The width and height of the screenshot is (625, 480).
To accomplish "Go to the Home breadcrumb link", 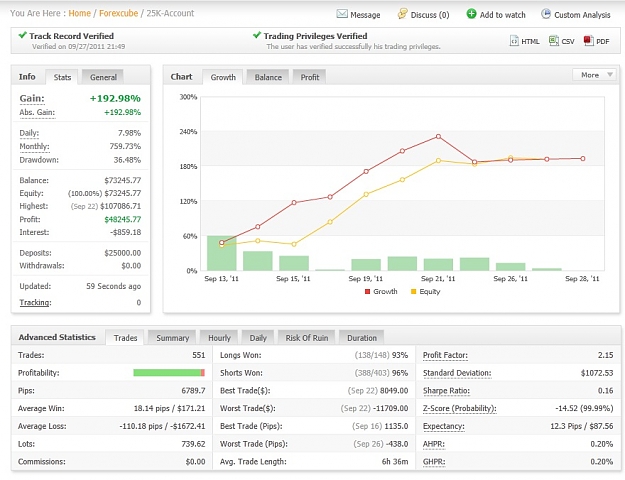I will (79, 13).
